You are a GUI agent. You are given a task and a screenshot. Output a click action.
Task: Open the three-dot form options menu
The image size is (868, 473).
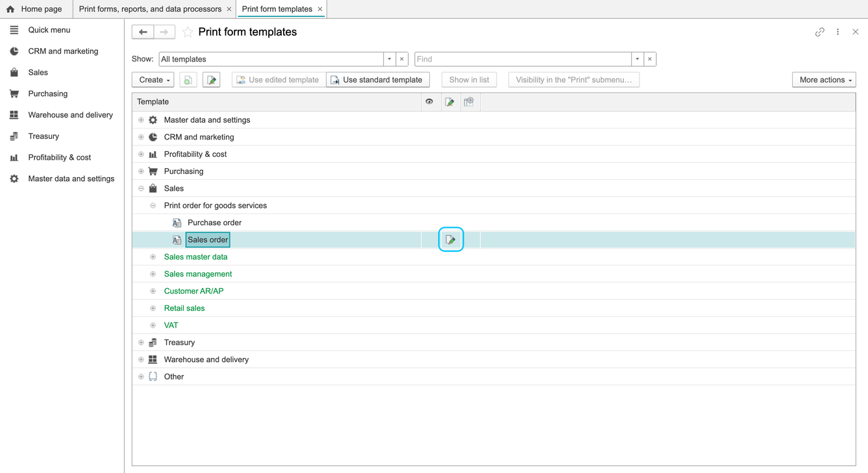click(838, 32)
